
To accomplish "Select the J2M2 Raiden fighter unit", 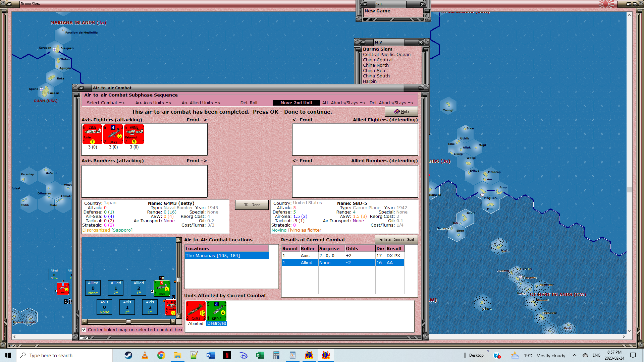I will click(x=92, y=134).
